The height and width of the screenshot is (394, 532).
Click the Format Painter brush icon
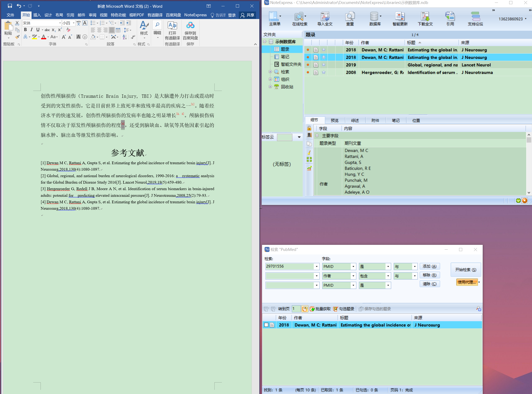pyautogui.click(x=17, y=37)
